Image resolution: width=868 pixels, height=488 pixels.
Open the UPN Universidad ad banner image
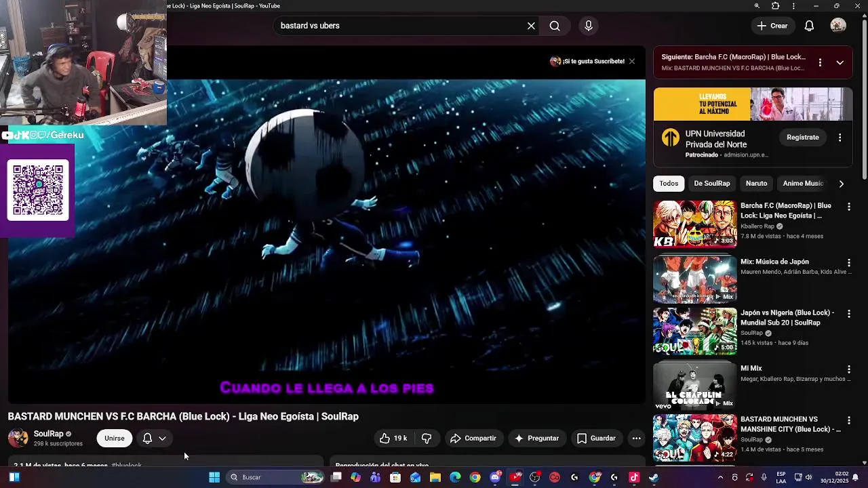point(753,104)
